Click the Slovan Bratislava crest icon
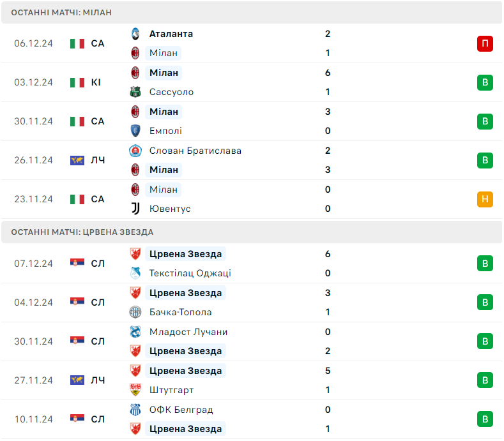The width and height of the screenshot is (504, 441). tap(135, 151)
